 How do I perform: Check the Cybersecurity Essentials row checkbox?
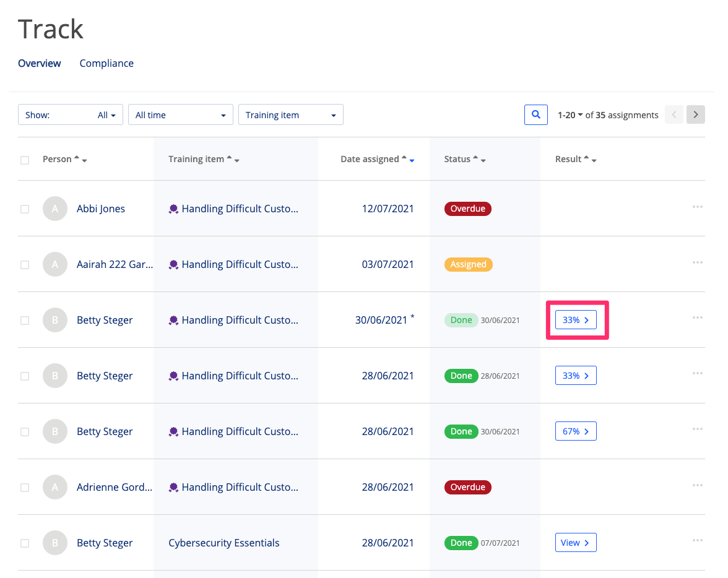click(25, 543)
